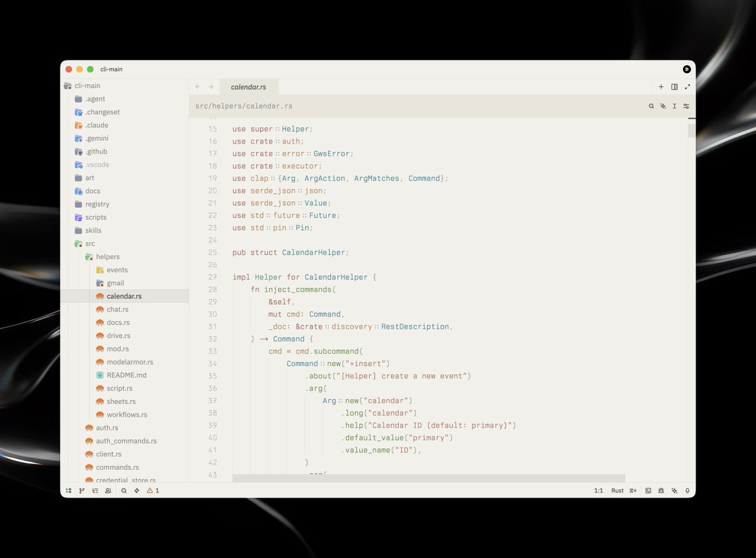756x558 pixels.
Task: Open editor controls sliders icon
Action: point(686,106)
